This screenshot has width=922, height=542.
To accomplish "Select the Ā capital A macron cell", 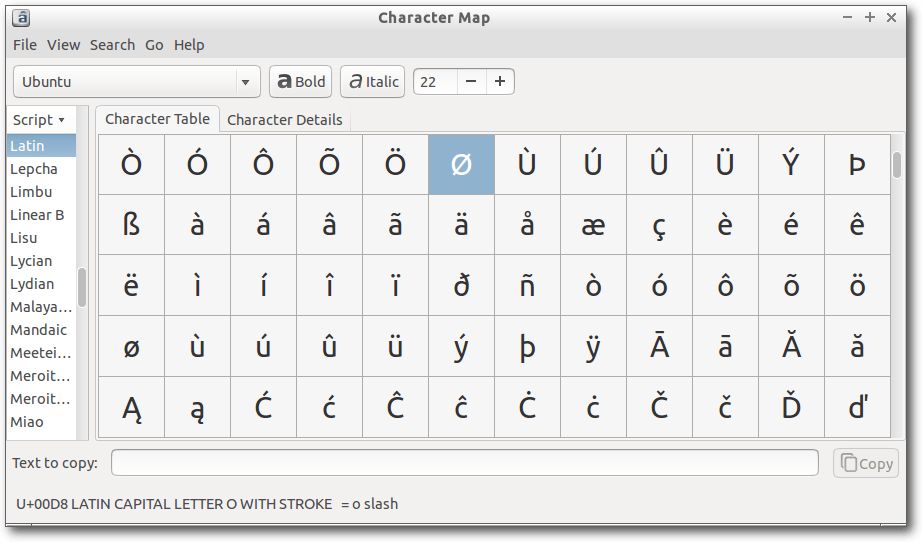I will point(659,346).
